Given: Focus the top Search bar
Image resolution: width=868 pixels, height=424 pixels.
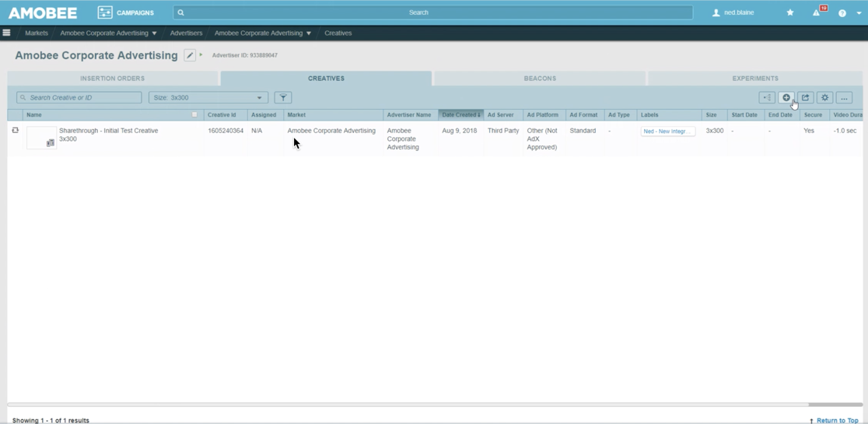Looking at the screenshot, I should (x=433, y=12).
